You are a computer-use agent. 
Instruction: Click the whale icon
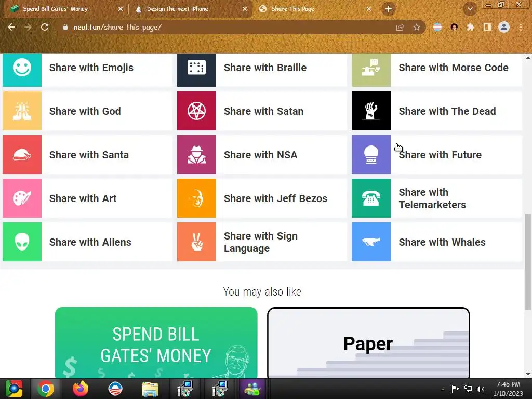[371, 242]
